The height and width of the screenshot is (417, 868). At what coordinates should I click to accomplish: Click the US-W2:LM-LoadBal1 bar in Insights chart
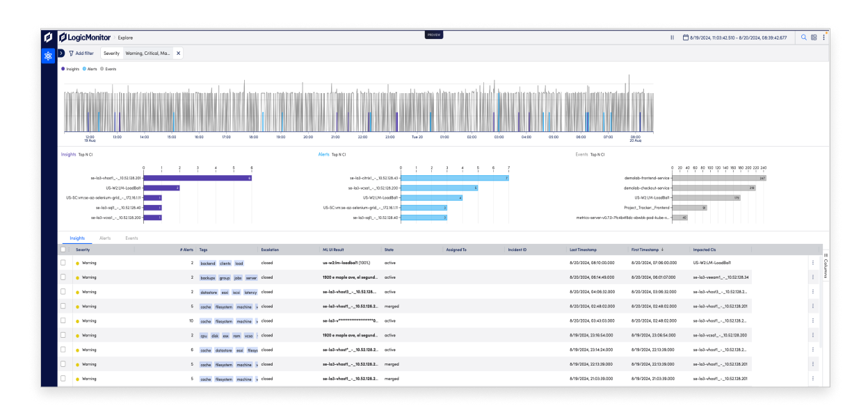tap(160, 186)
